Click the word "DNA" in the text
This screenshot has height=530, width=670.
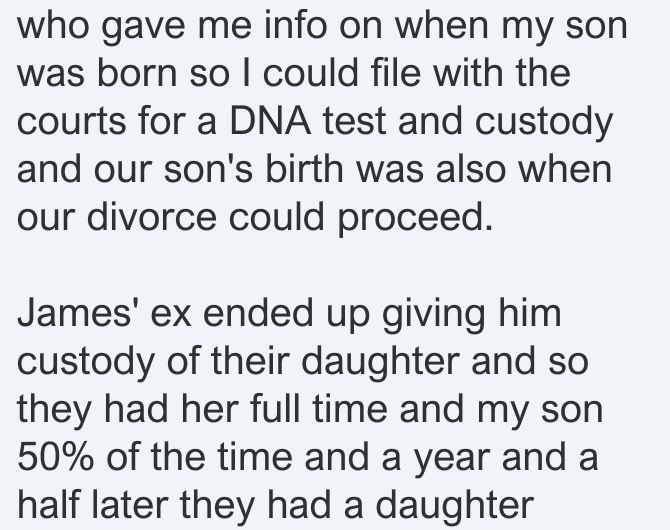270,121
